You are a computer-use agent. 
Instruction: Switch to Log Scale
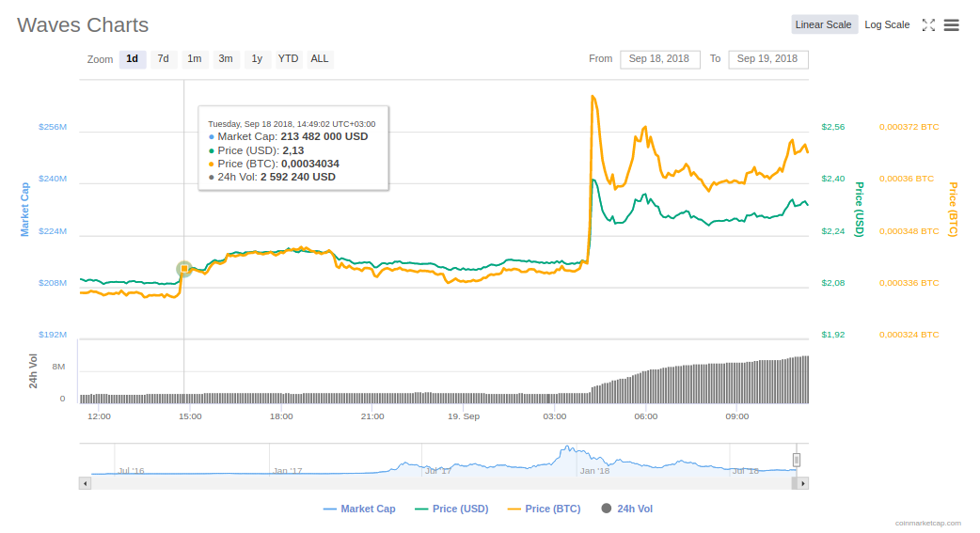(x=887, y=25)
